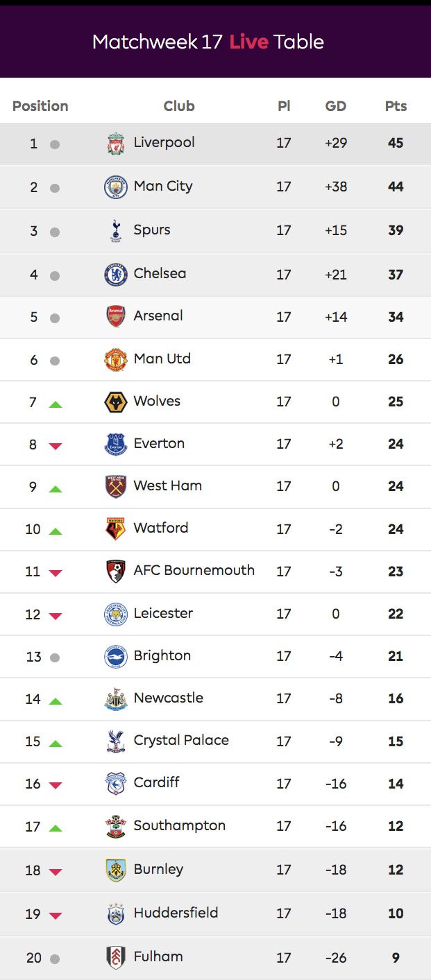
Task: Click the Chelsea lion crest
Action: pos(116,275)
